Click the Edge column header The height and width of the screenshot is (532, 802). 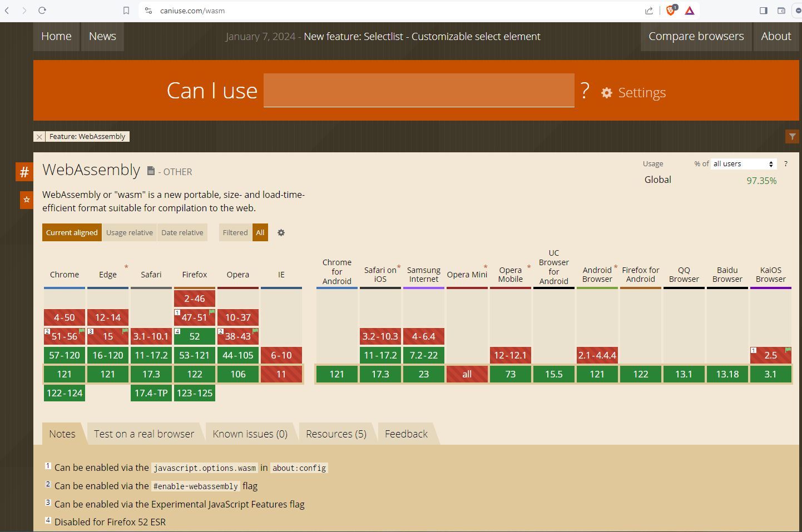108,275
